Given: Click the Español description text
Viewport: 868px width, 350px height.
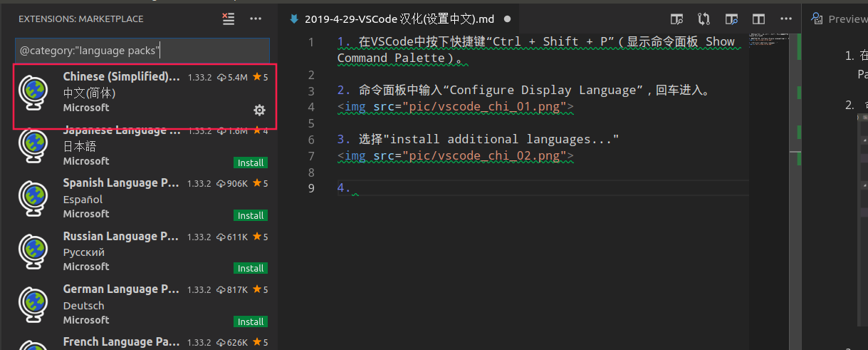Looking at the screenshot, I should tap(83, 200).
